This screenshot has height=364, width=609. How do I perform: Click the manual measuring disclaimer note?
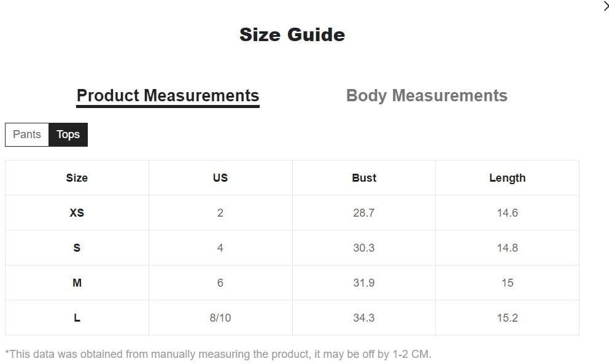click(x=219, y=354)
